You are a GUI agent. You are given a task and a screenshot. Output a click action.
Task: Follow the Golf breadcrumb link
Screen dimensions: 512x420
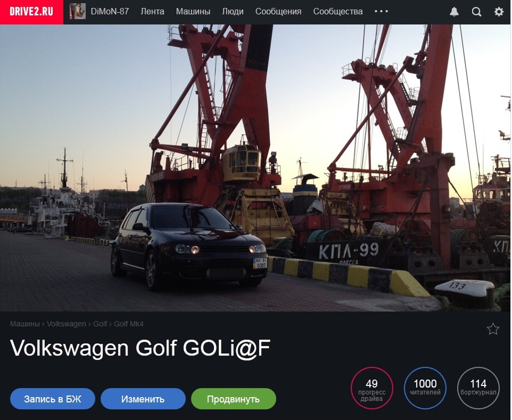(100, 324)
